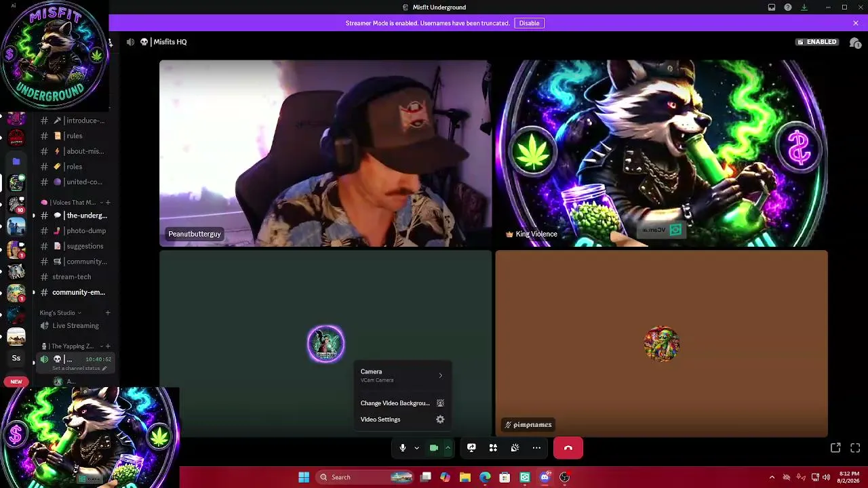Click the speaker icon beside Misfits HQ
The height and width of the screenshot is (488, 868).
tap(130, 42)
